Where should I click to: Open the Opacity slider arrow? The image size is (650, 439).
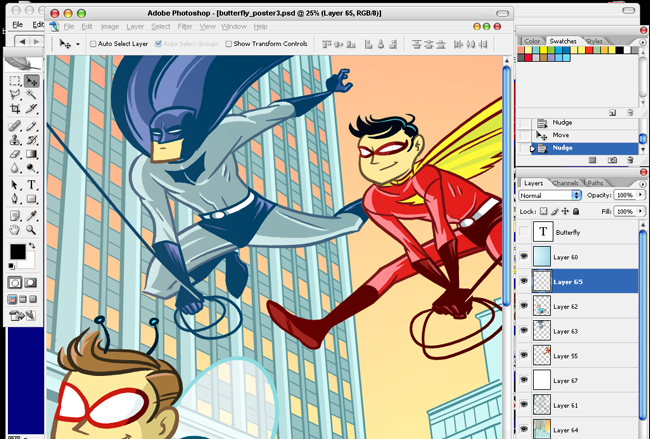(x=641, y=195)
